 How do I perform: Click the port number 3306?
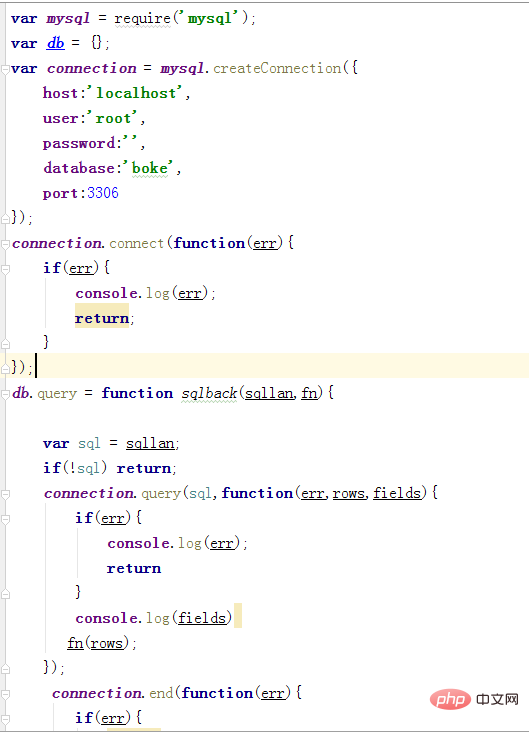(103, 193)
